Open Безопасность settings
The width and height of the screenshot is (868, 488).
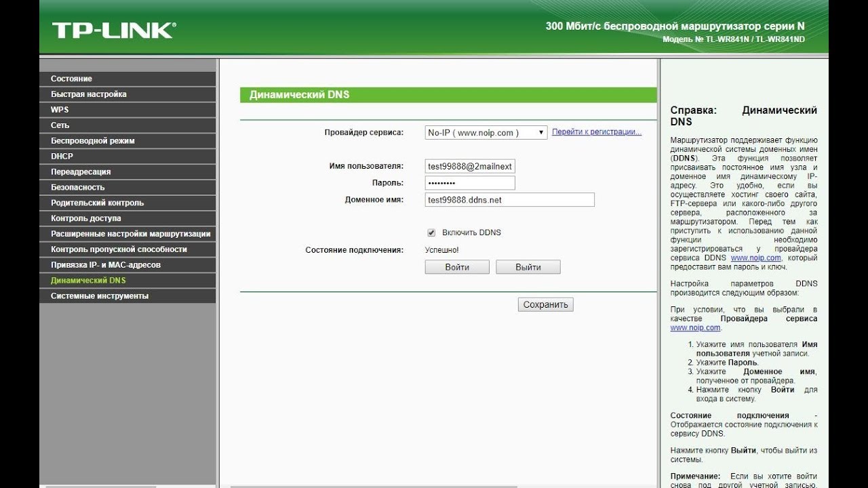(127, 187)
